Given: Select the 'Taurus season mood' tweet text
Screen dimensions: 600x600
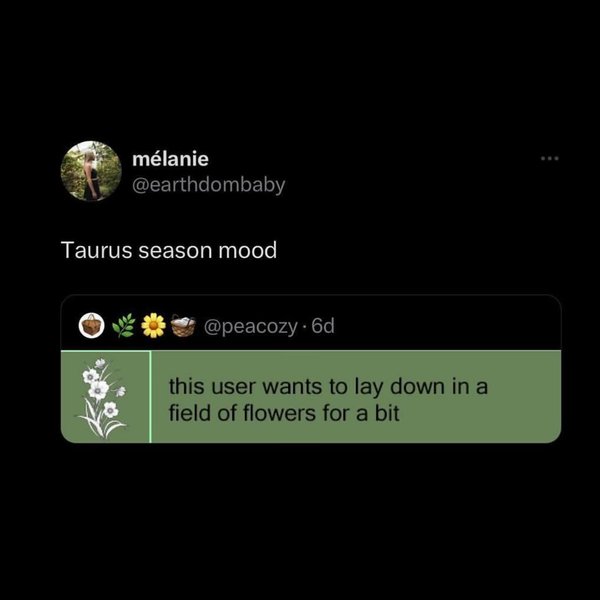Looking at the screenshot, I should tap(169, 250).
